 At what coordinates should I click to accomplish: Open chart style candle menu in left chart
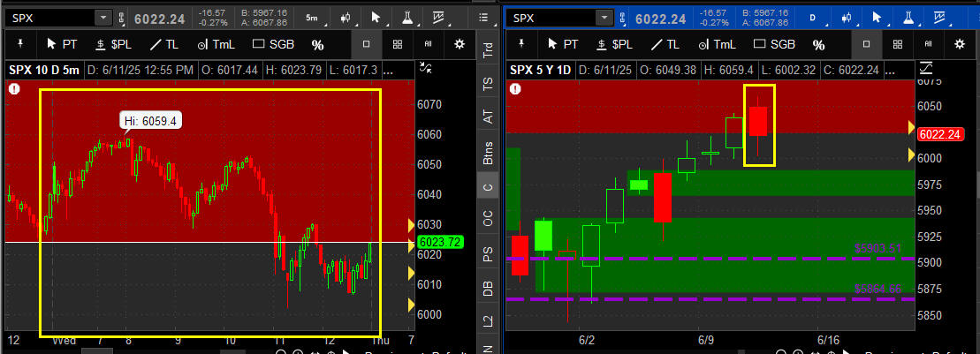345,19
